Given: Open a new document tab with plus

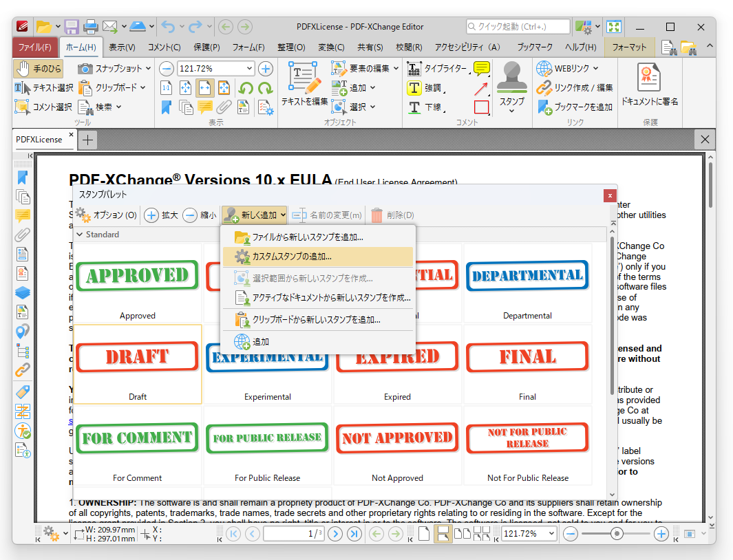Looking at the screenshot, I should pos(87,140).
